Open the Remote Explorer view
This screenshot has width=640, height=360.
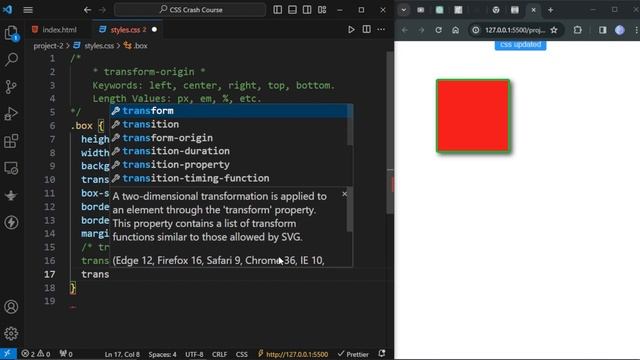point(11,168)
